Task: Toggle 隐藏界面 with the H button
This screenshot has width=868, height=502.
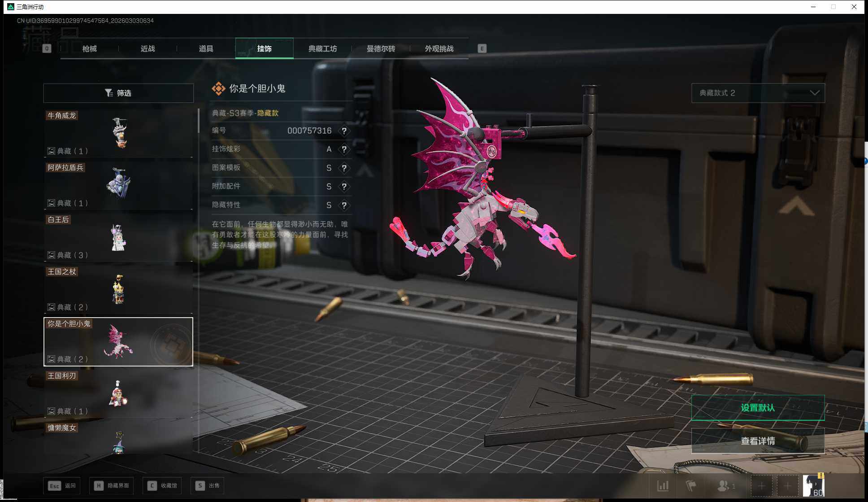Action: click(111, 485)
